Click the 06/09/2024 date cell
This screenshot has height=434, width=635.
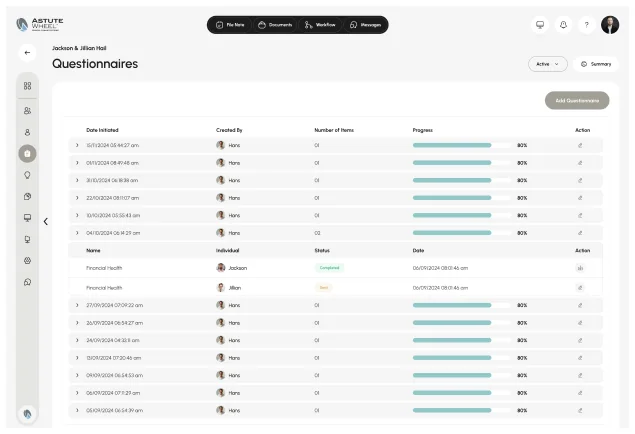pyautogui.click(x=113, y=393)
